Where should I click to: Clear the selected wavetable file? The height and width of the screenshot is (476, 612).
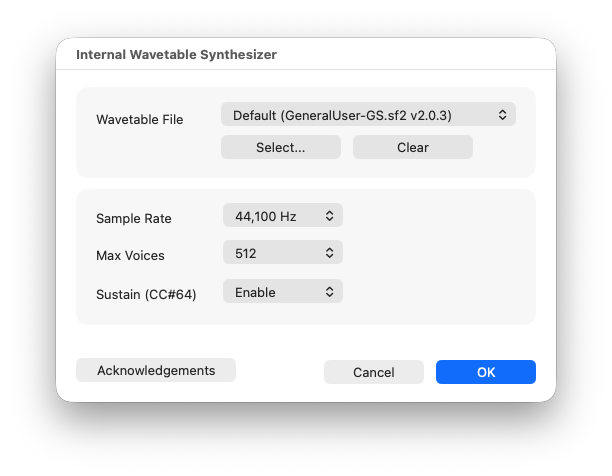413,147
